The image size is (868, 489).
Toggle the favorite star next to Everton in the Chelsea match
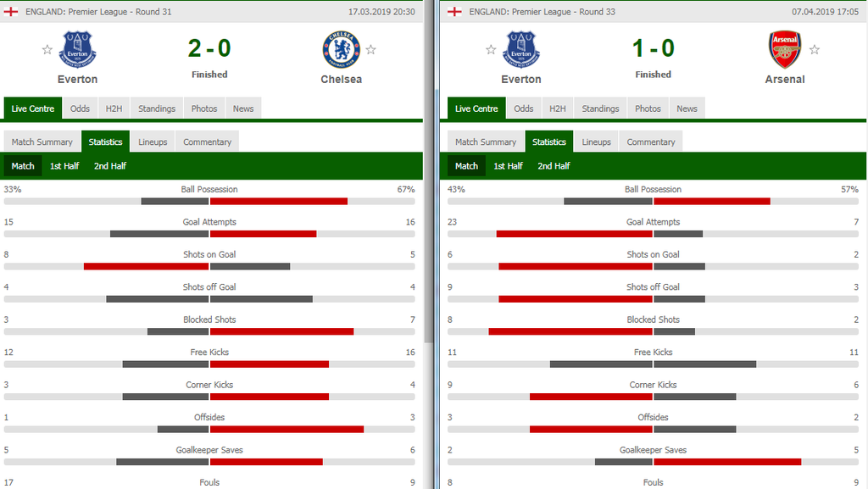click(47, 50)
